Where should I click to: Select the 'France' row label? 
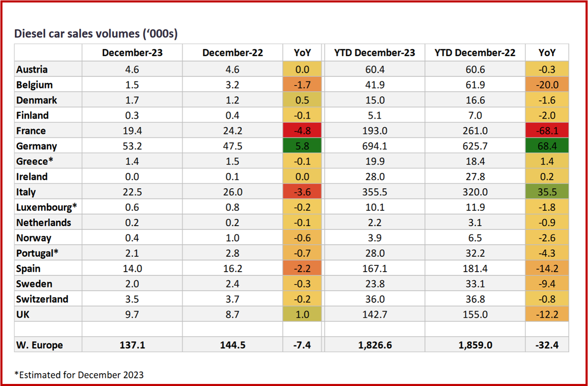pos(31,131)
